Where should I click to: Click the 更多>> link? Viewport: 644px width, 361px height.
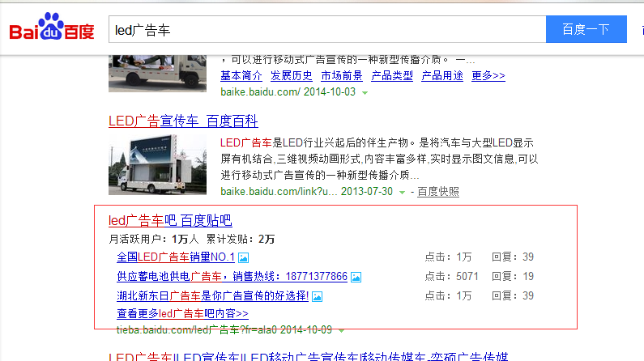[x=488, y=76]
